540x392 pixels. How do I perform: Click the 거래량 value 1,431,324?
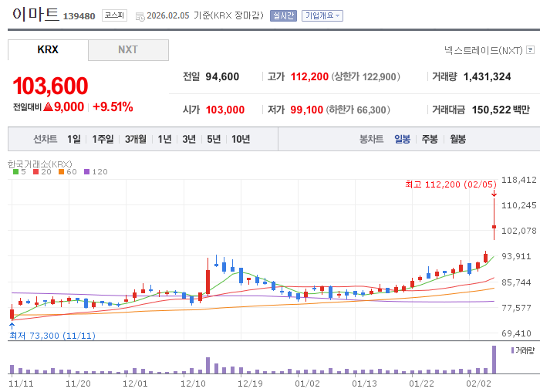coord(487,76)
